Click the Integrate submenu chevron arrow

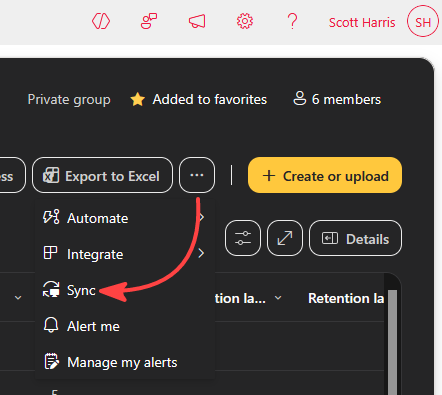point(201,254)
